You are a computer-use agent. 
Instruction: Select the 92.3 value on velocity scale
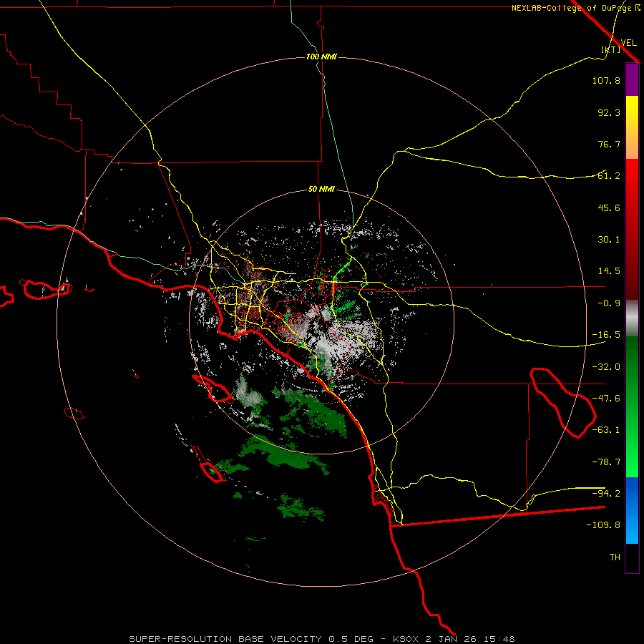click(x=609, y=112)
